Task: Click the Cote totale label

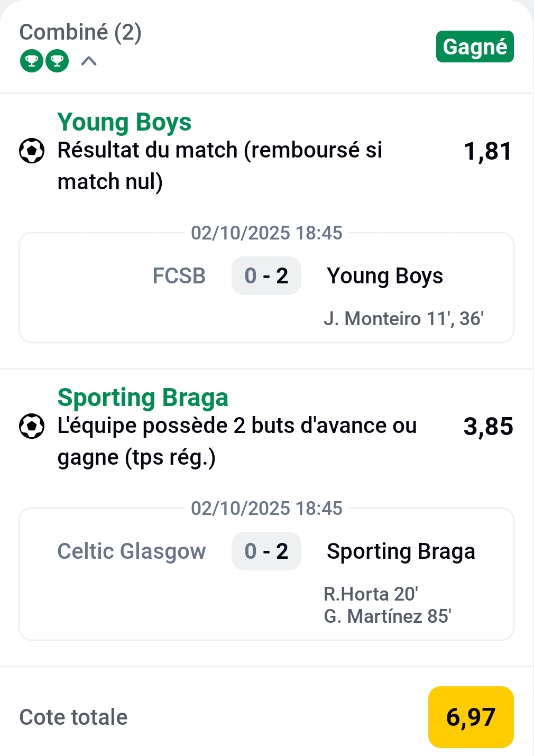Action: 73,717
